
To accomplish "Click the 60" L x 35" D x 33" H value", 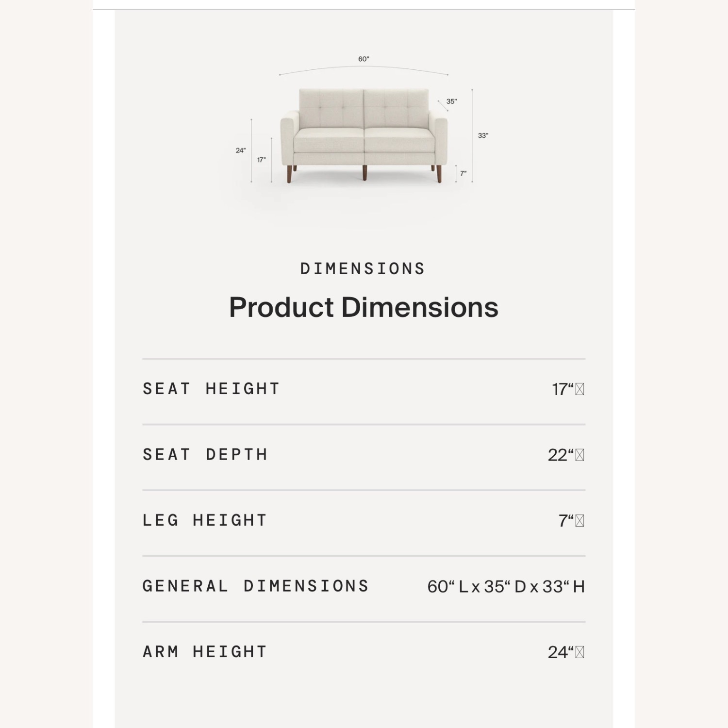I will pos(506,587).
